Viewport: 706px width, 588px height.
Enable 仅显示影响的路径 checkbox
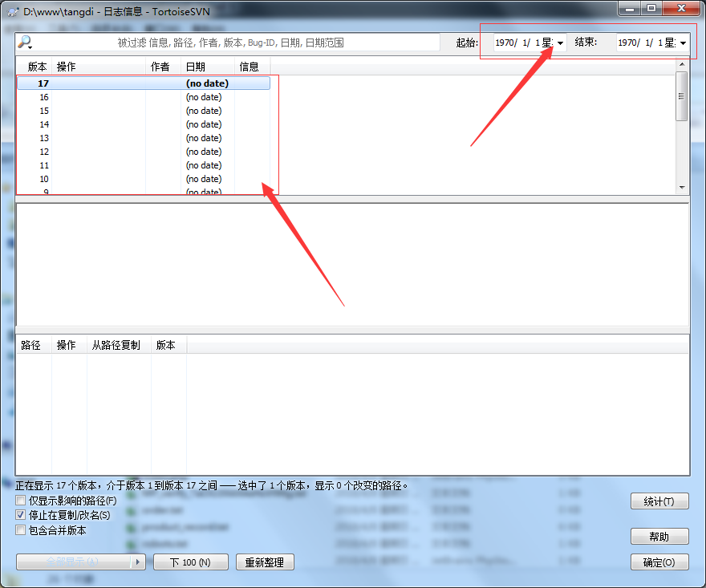coord(21,501)
